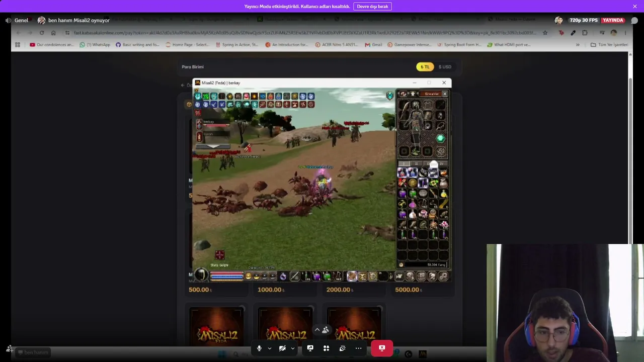Switch to inventory page I tab
Viewport: 644px width, 362px height.
tap(404, 164)
